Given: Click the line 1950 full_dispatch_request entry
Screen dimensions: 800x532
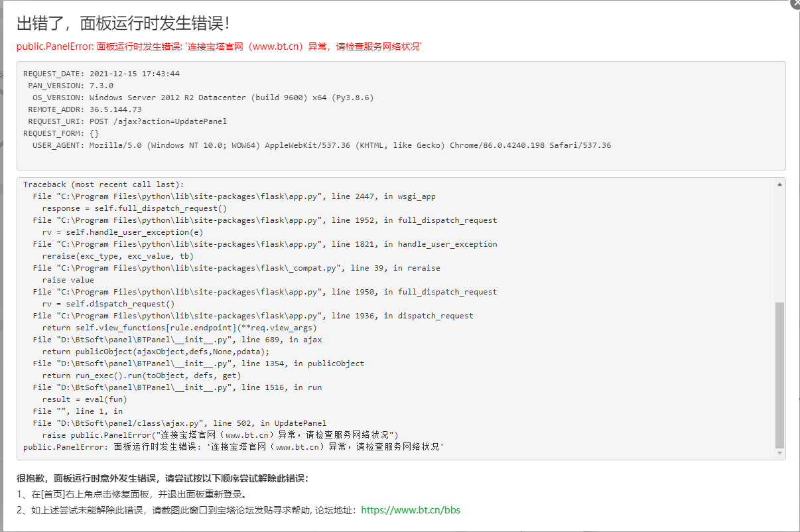Looking at the screenshot, I should click(265, 292).
